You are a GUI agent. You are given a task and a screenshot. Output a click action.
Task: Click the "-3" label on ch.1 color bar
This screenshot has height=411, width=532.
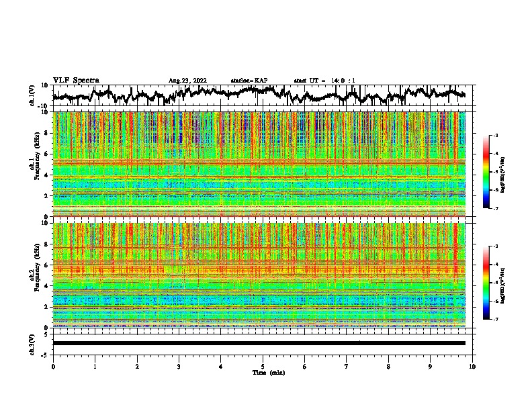[x=496, y=136]
